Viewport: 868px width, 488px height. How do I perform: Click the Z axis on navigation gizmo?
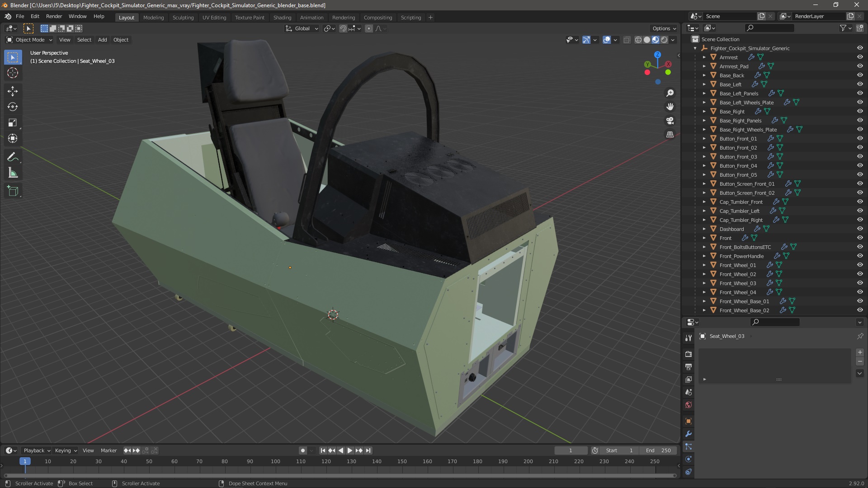[657, 54]
